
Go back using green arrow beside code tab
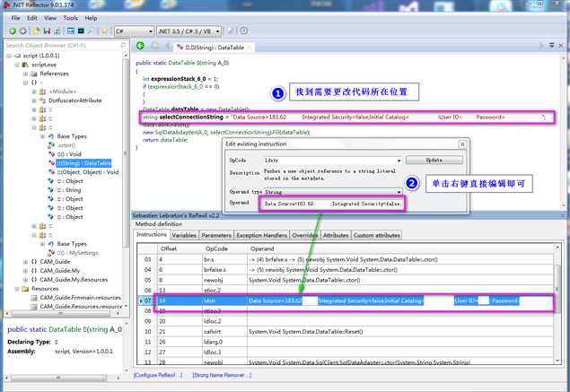pyautogui.click(x=140, y=46)
